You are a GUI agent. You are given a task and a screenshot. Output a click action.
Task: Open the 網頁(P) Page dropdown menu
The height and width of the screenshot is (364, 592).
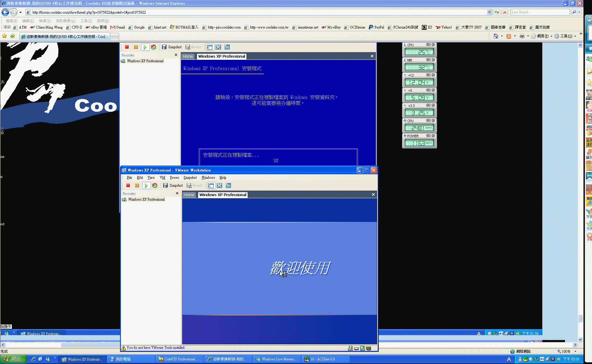click(542, 36)
